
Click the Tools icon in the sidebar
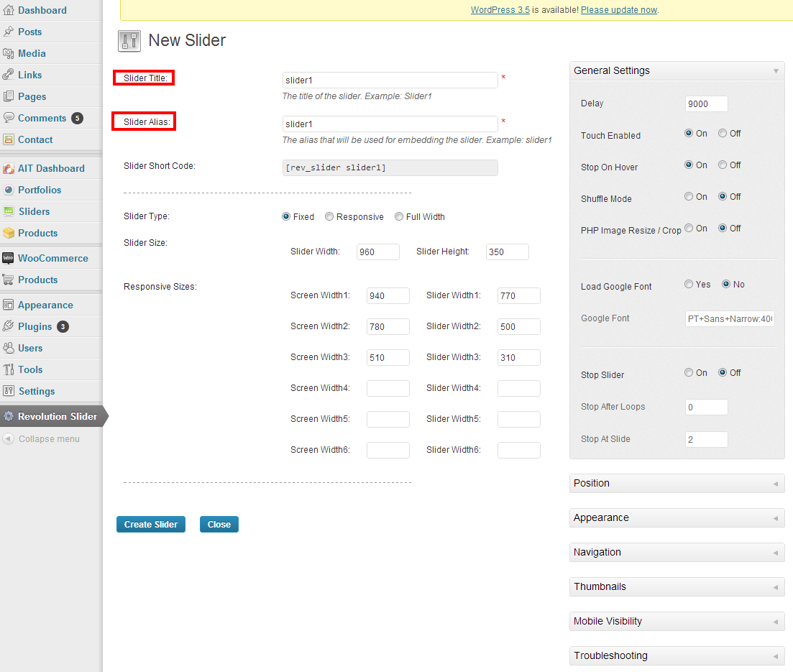point(9,369)
